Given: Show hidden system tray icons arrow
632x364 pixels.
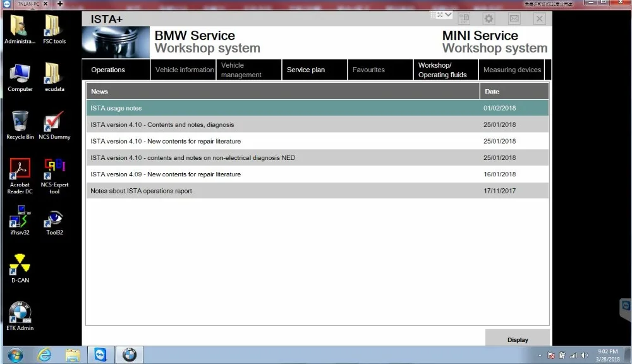Looking at the screenshot, I should [x=540, y=356].
